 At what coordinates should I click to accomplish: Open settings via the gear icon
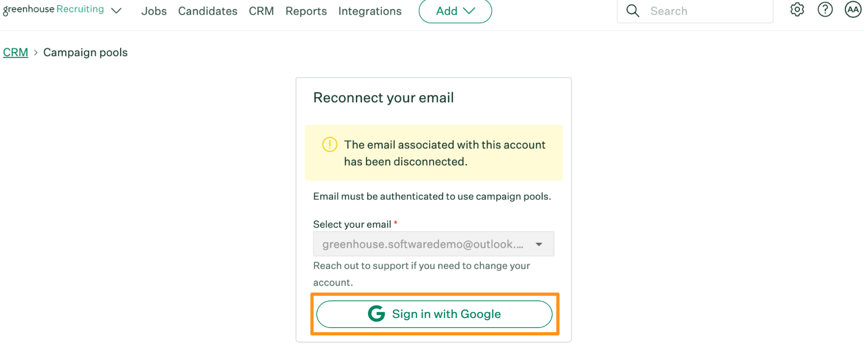797,9
